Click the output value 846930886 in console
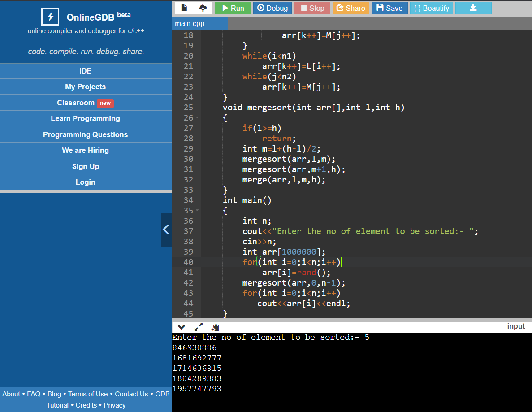Screen dimensions: 532x412 (x=195, y=347)
